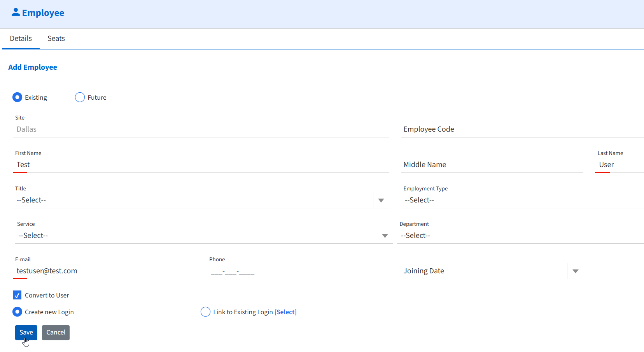The image size is (644, 352).
Task: Click the Cancel button
Action: [56, 332]
